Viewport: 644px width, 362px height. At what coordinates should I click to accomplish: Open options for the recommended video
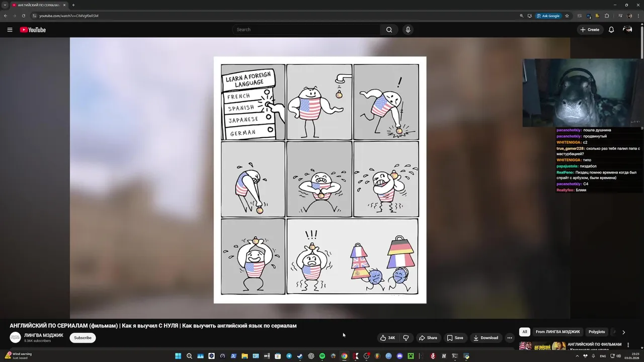628,345
